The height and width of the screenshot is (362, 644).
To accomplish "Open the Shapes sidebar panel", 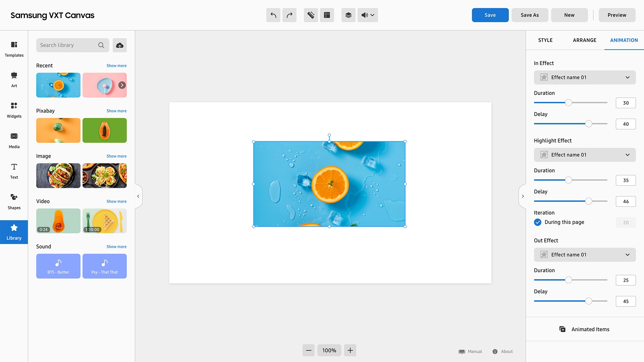I will (14, 201).
